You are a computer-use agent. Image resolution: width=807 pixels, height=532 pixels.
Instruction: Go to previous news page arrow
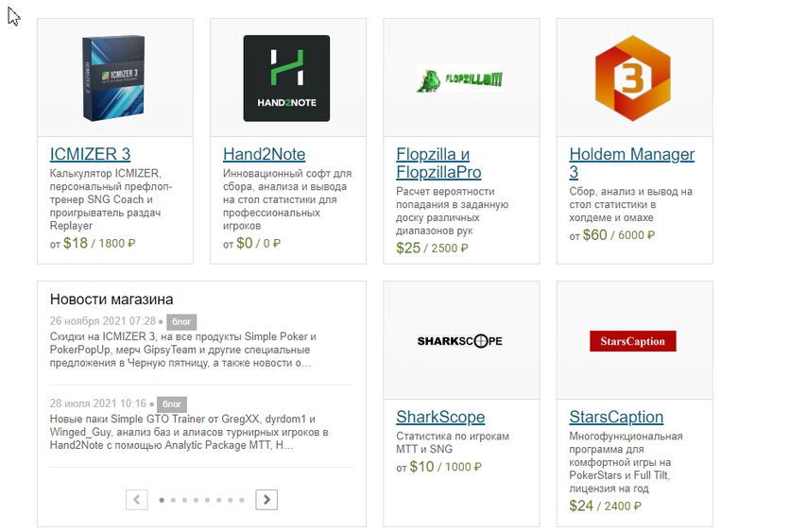137,499
